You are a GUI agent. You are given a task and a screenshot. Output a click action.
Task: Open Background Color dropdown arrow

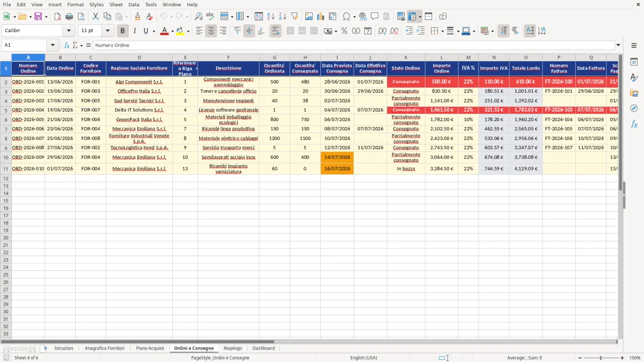point(188,31)
